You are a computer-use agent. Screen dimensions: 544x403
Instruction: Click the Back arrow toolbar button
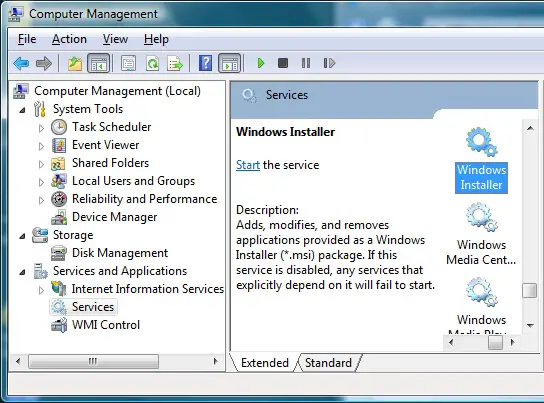click(x=21, y=63)
